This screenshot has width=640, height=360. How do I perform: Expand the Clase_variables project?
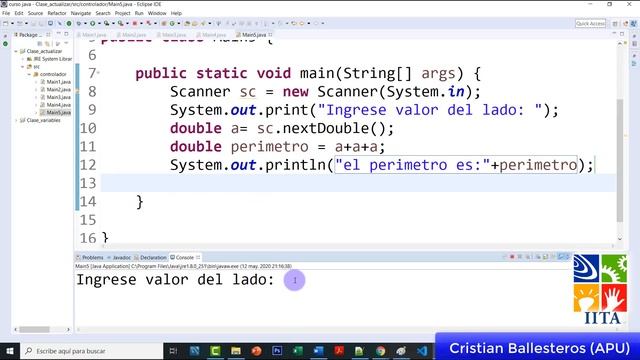[x=16, y=120]
